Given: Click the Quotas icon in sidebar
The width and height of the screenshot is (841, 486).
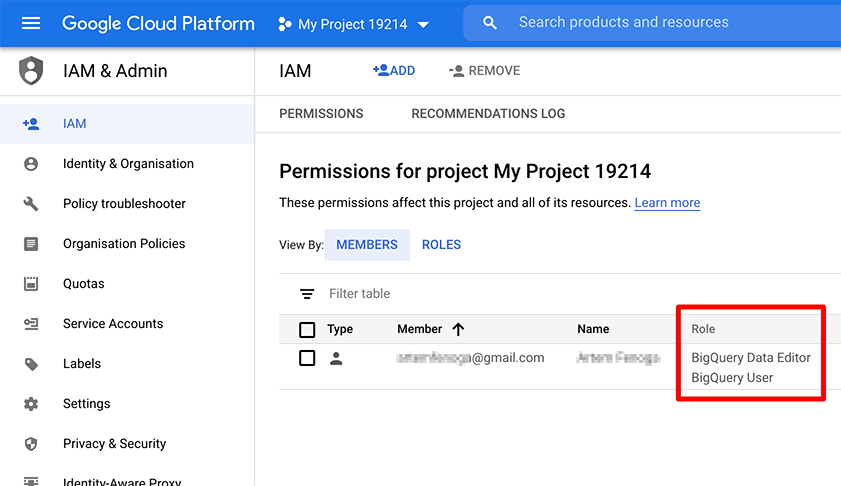Looking at the screenshot, I should point(31,284).
